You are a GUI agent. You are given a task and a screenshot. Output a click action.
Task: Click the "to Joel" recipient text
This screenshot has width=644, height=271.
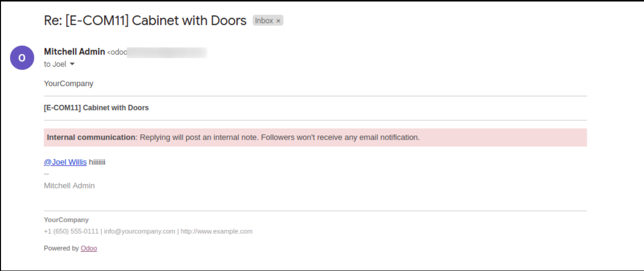(x=55, y=64)
